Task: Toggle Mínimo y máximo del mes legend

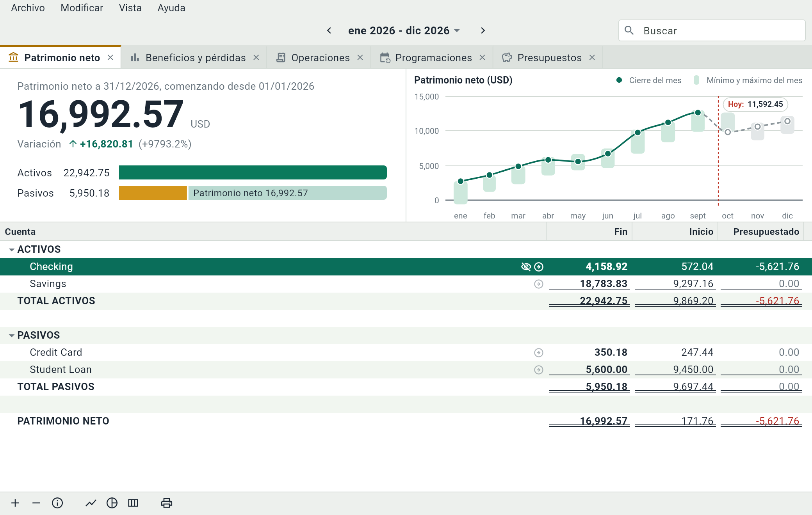Action: point(748,80)
